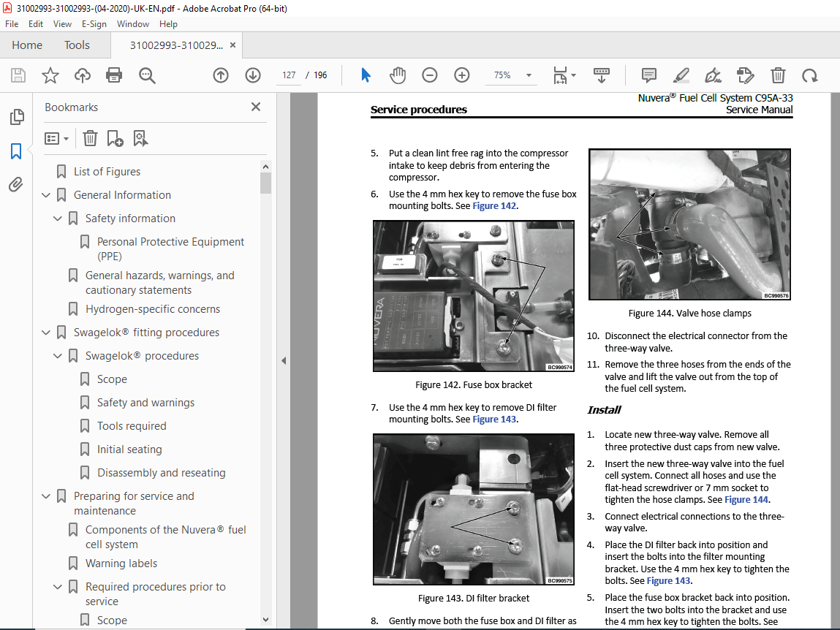Open fit page width options
Viewport: 840px width, 630px height.
[x=564, y=75]
